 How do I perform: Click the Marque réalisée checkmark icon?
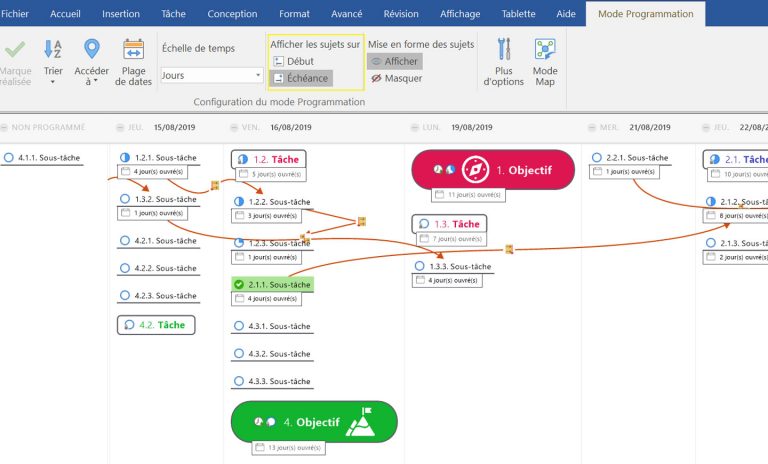pos(15,50)
